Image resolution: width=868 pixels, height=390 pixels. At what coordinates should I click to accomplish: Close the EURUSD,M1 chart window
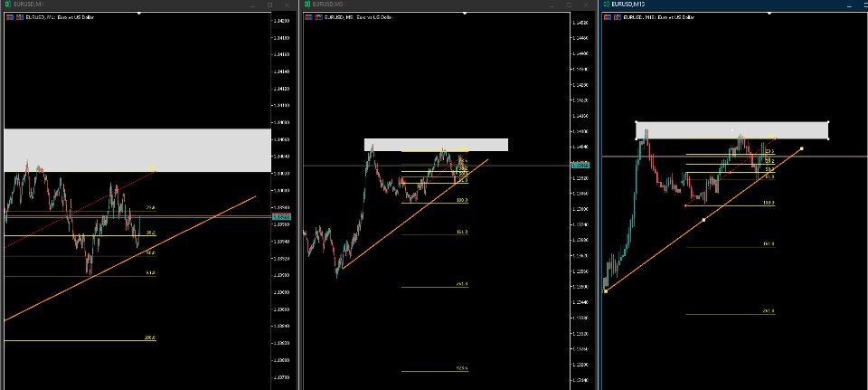pos(287,5)
